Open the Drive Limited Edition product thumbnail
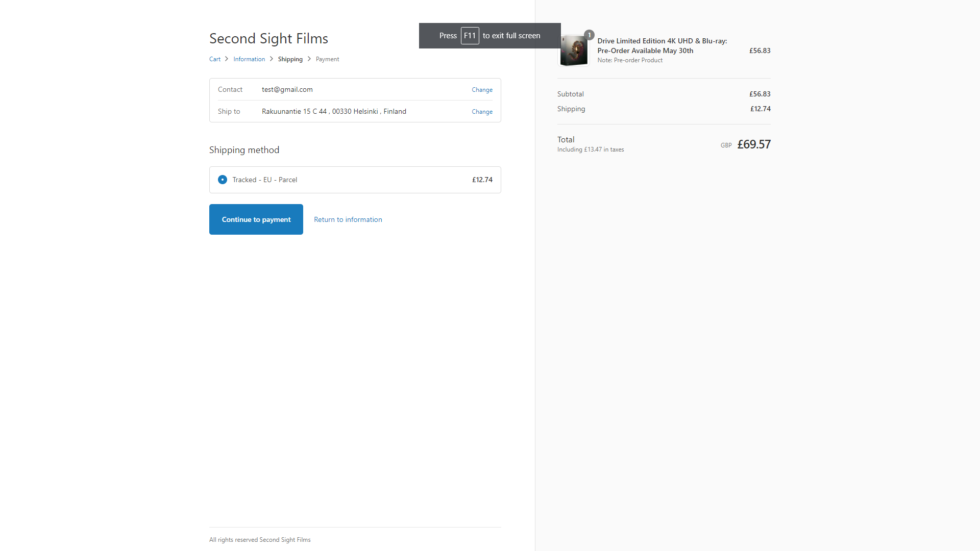The width and height of the screenshot is (980, 551). click(574, 51)
